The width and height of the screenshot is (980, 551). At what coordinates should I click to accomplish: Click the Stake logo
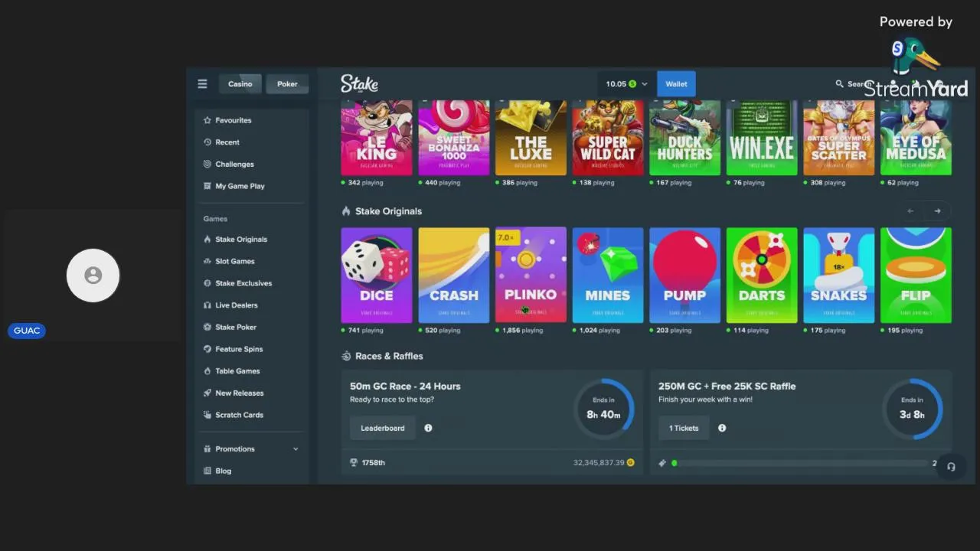[x=359, y=83]
